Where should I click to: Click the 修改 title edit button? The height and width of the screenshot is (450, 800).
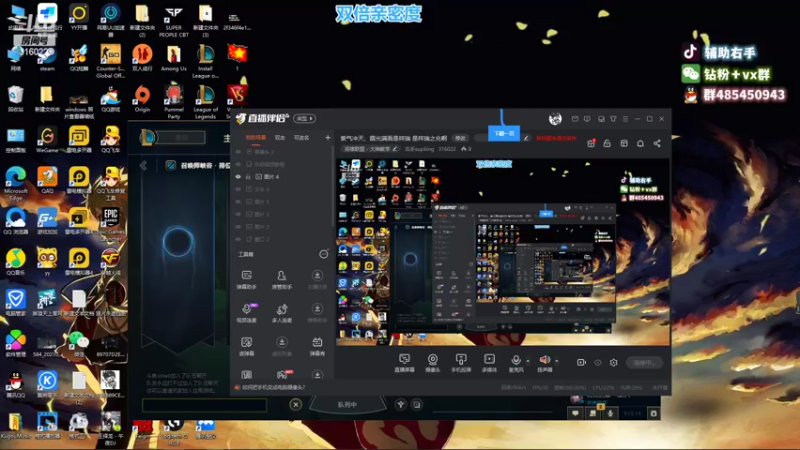point(460,138)
